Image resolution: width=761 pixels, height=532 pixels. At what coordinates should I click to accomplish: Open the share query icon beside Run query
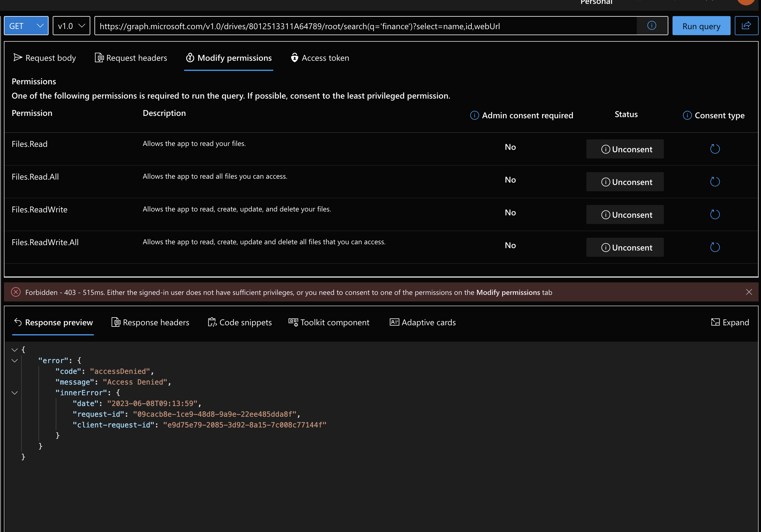(x=746, y=26)
